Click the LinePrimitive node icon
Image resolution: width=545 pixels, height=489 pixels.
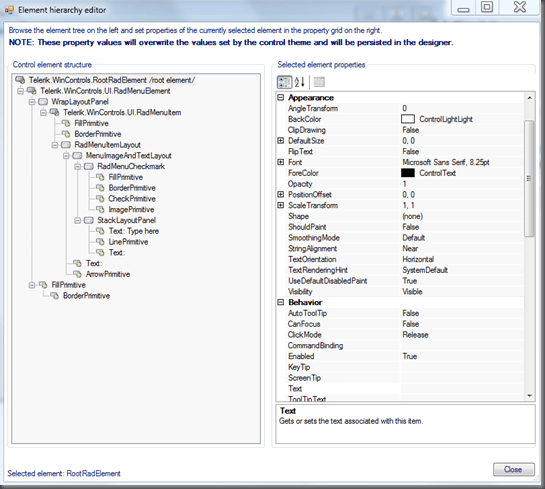pos(100,242)
